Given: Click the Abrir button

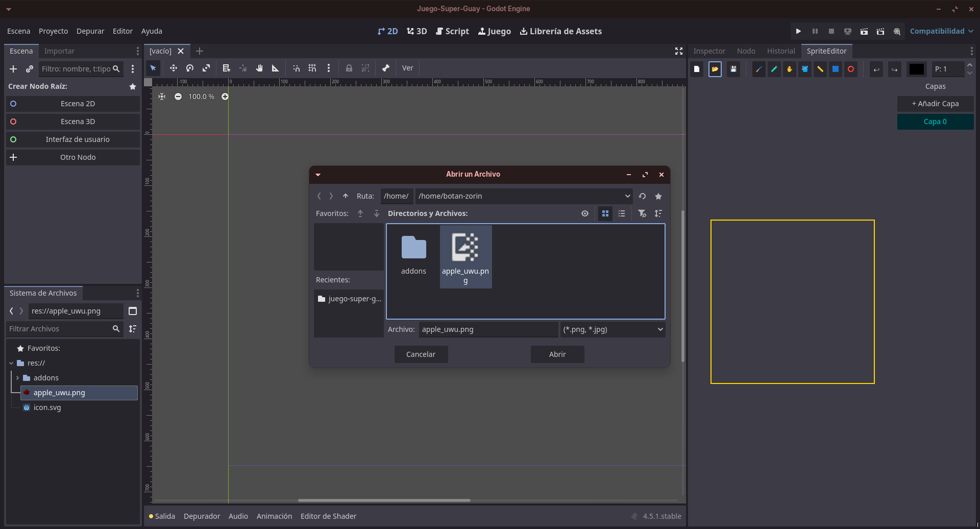Looking at the screenshot, I should 557,354.
